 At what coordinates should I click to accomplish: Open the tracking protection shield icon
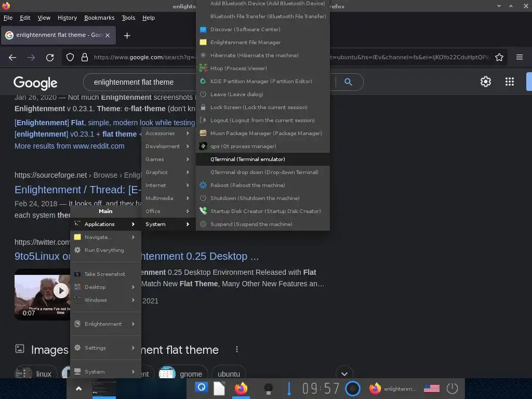pyautogui.click(x=70, y=57)
